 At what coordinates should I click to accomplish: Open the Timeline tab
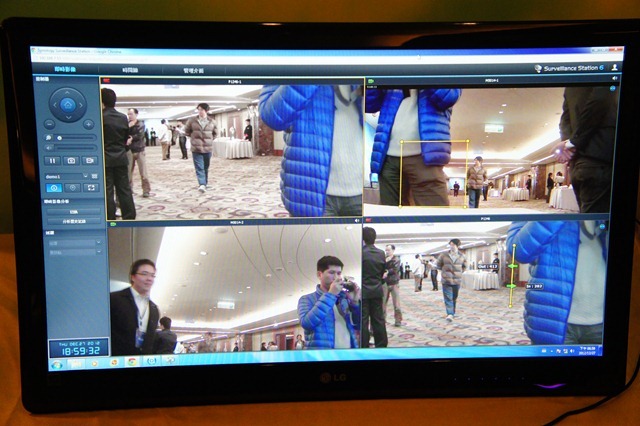[x=130, y=70]
